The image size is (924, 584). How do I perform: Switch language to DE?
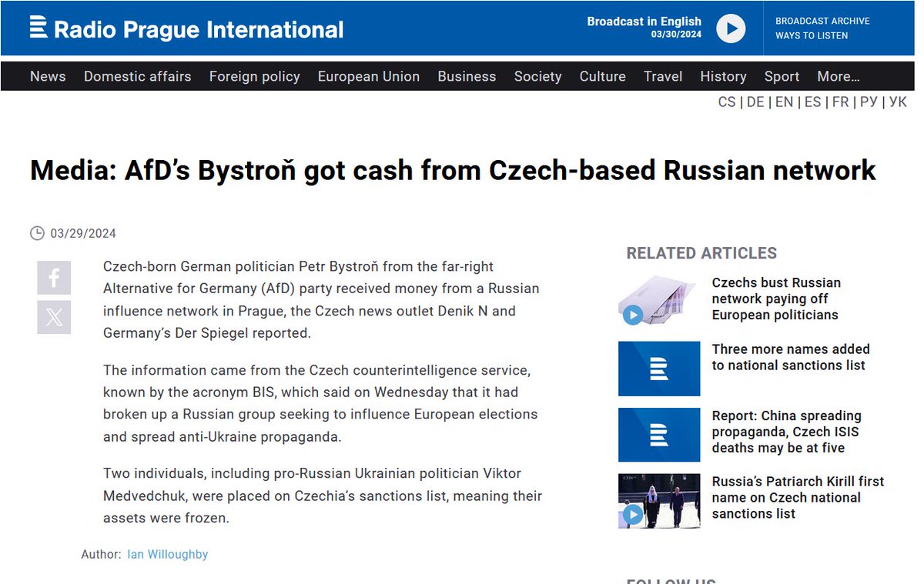(x=755, y=102)
